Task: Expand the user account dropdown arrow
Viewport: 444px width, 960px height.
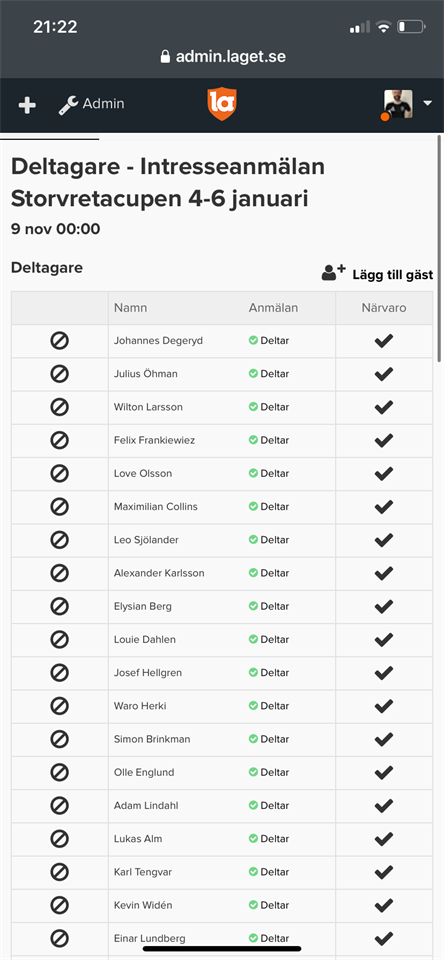Action: [x=427, y=103]
